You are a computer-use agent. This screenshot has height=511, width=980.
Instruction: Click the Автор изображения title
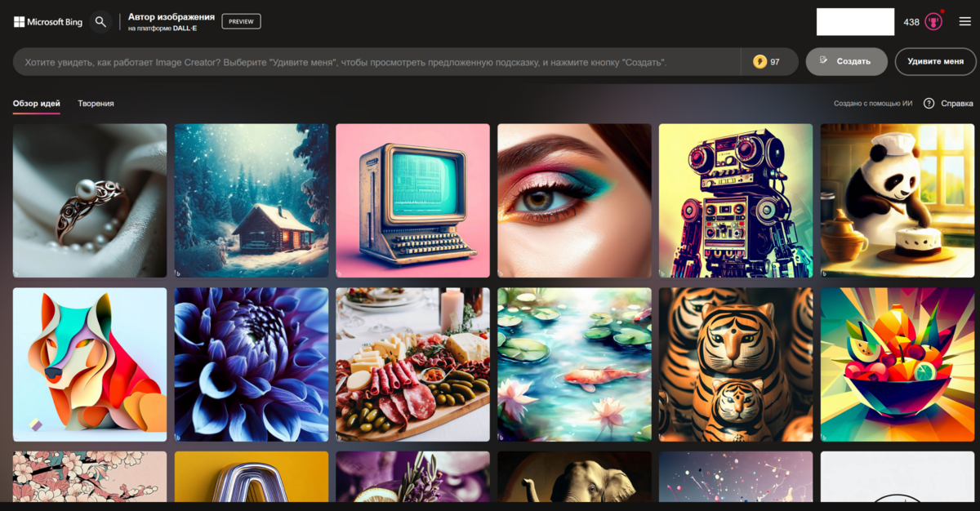point(171,16)
